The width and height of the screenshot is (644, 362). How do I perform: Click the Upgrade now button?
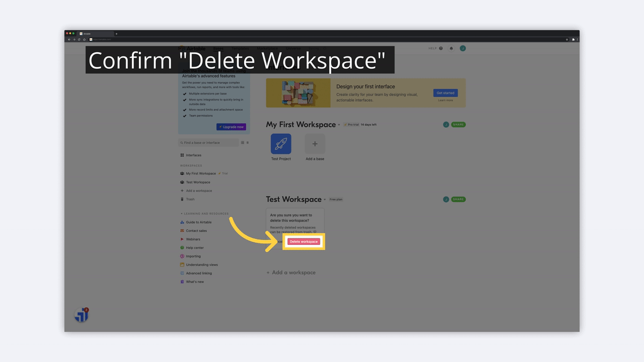[x=231, y=127]
